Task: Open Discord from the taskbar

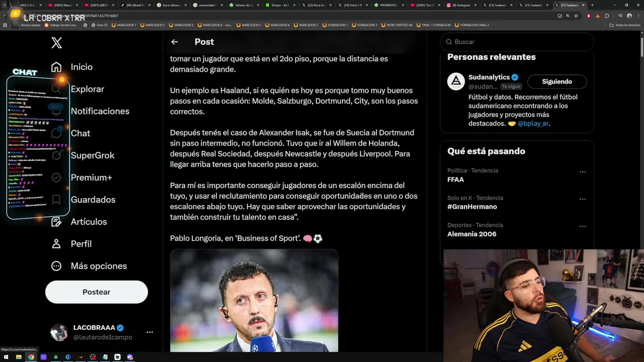Action: click(130, 357)
